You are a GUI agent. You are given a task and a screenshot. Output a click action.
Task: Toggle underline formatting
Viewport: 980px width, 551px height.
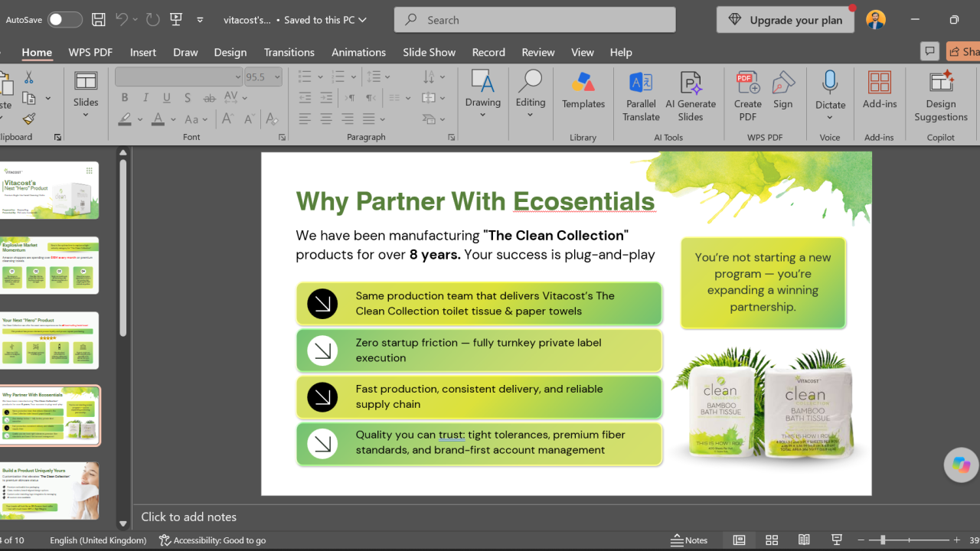(167, 98)
